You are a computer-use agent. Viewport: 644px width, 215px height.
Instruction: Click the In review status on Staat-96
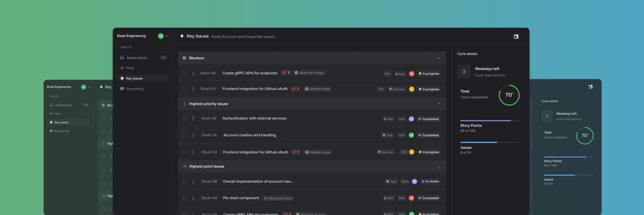click(430, 181)
